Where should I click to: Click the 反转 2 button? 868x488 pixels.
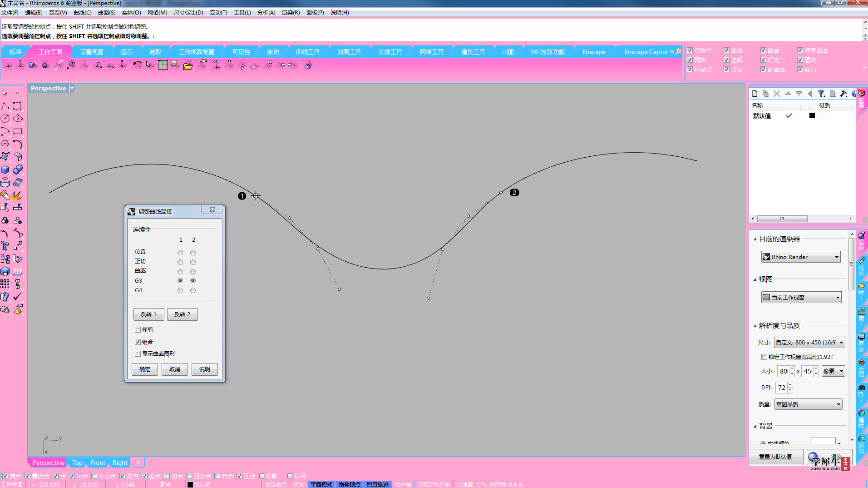pos(182,314)
